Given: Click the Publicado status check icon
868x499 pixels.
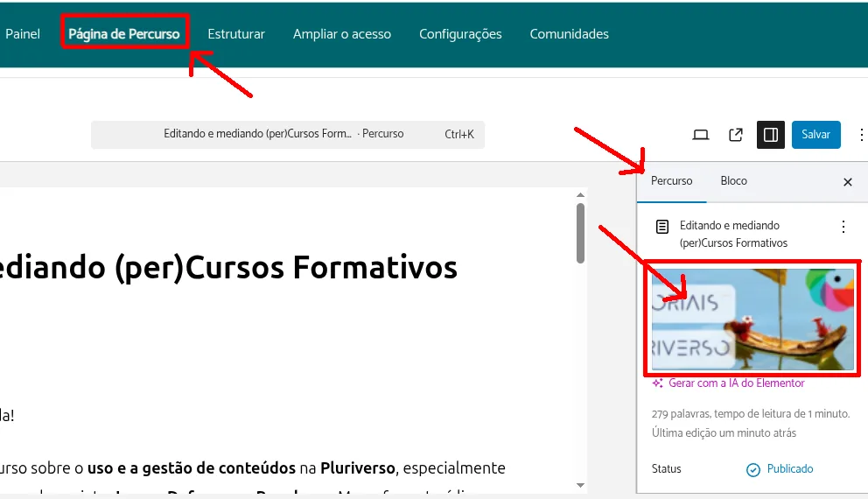Looking at the screenshot, I should tap(752, 469).
